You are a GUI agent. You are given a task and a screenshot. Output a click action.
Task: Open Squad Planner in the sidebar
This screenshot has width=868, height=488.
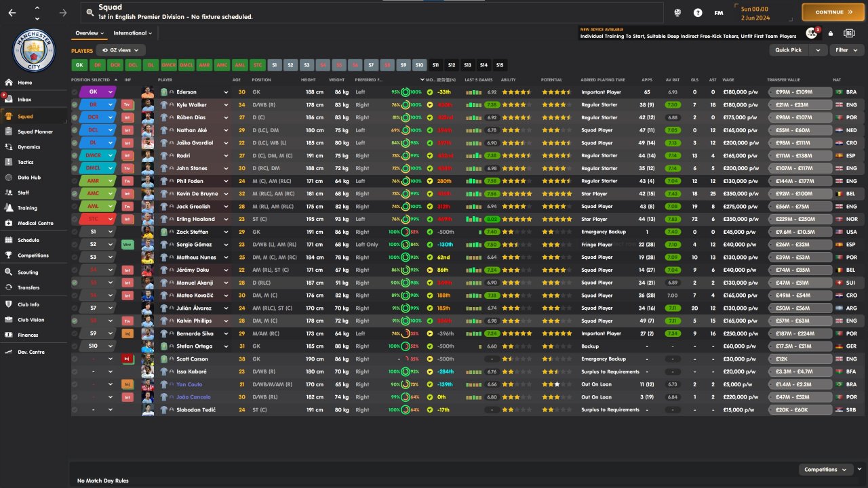35,131
